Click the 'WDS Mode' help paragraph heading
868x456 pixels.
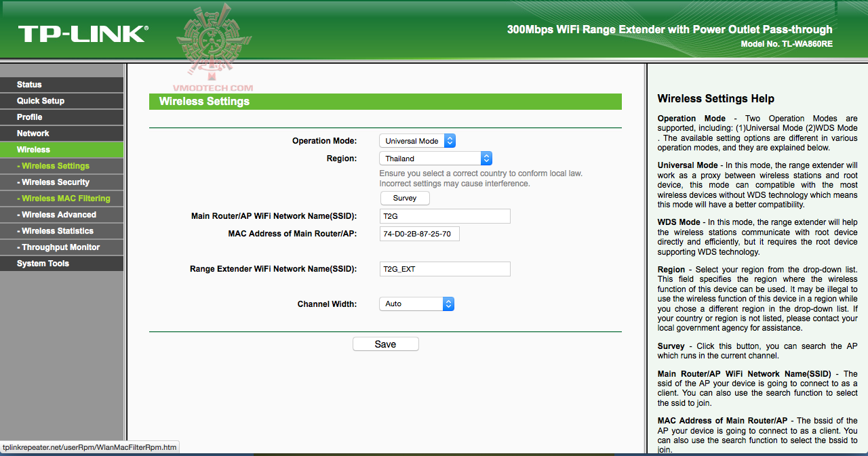click(x=679, y=222)
